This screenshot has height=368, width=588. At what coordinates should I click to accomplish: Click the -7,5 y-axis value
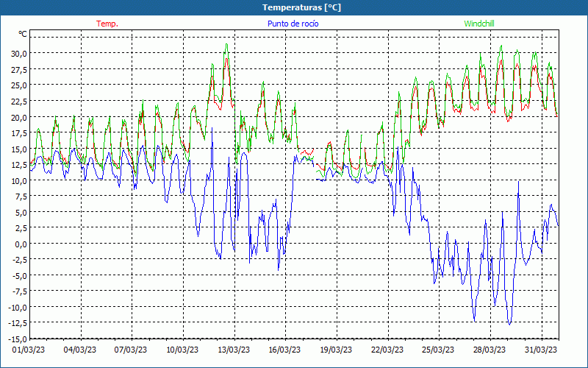(20, 292)
